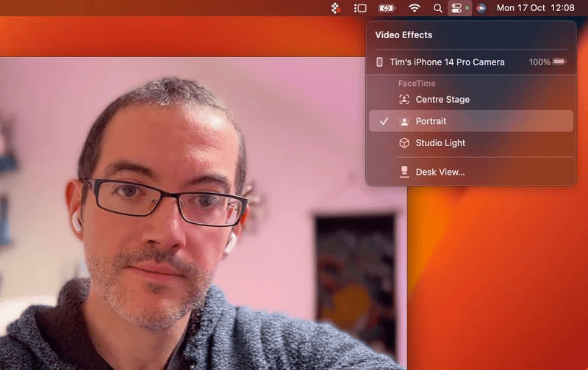588x370 pixels.
Task: Turn on Studio Light effect
Action: (x=440, y=143)
